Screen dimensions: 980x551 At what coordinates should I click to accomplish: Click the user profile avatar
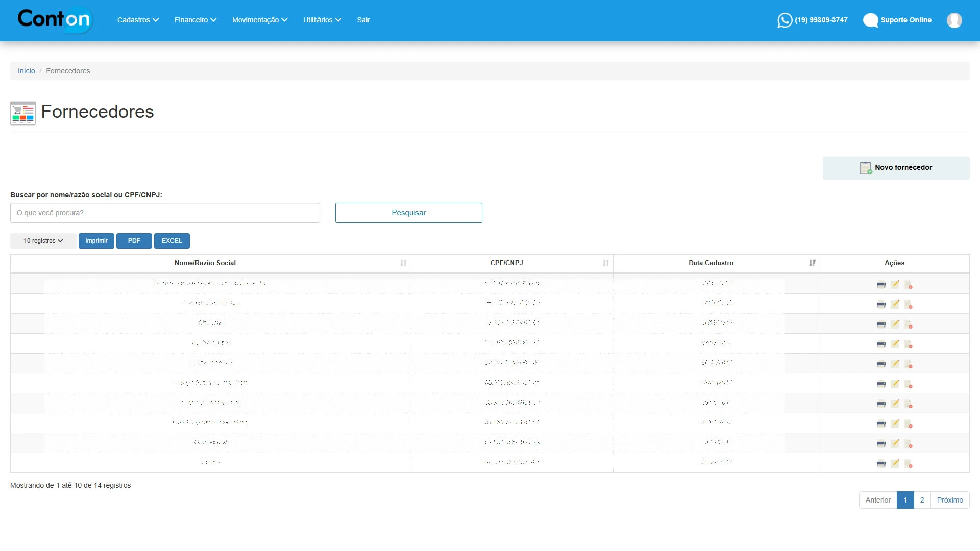(x=954, y=20)
